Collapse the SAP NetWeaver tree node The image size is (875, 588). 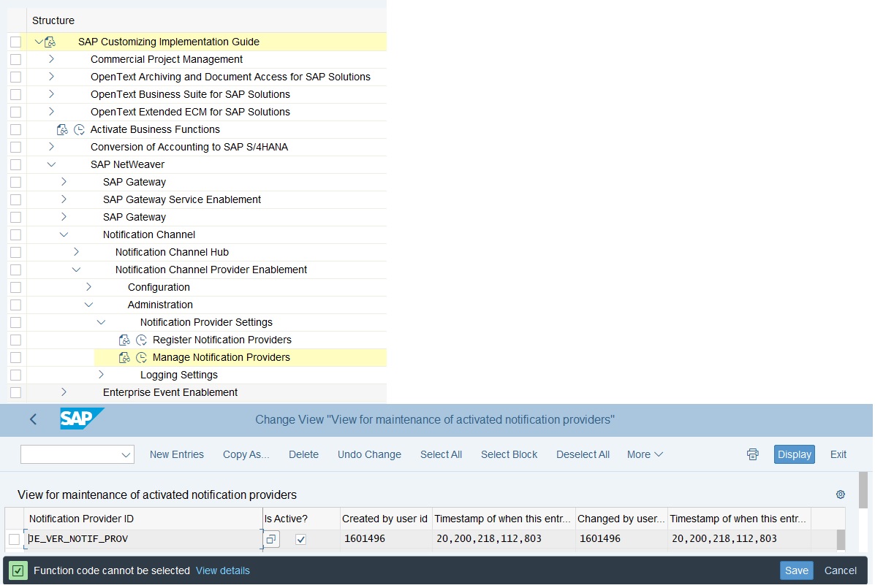51,164
